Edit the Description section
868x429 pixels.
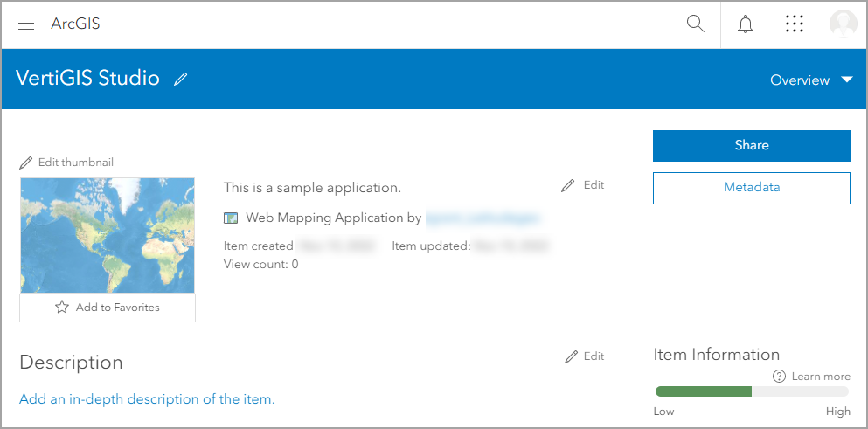[584, 356]
